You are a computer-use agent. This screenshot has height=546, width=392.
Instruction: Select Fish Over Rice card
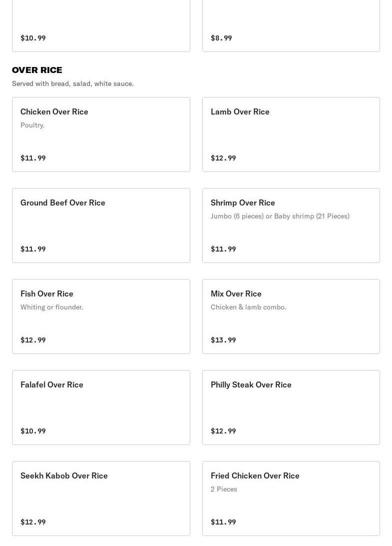(x=101, y=316)
